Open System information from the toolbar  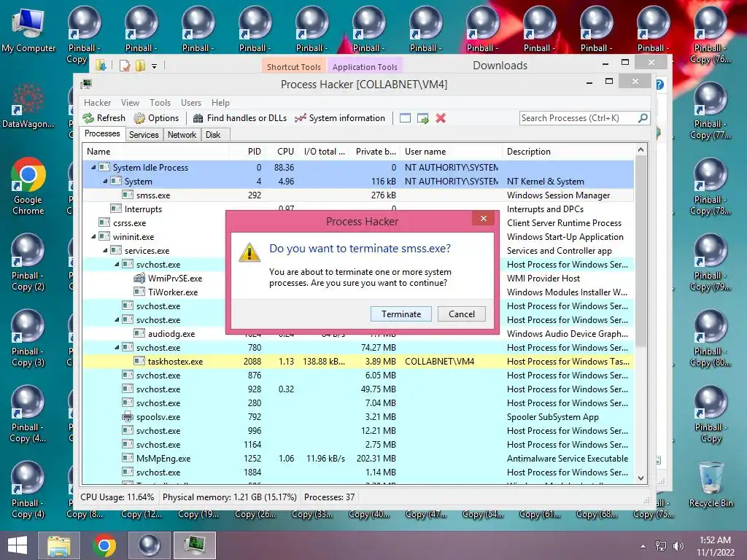click(340, 118)
